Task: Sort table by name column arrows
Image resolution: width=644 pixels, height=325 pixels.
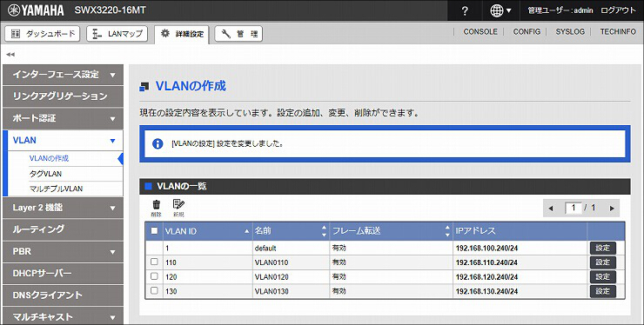Action: tap(324, 231)
